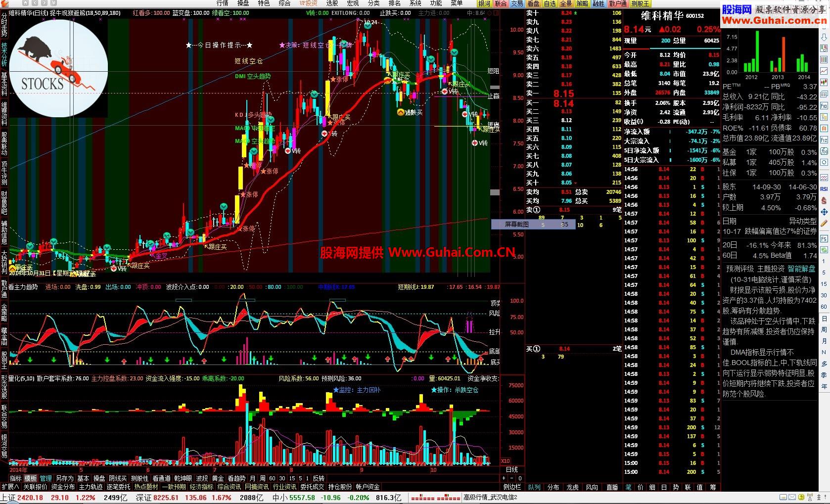Select the 筹 tab under tick list
Image resolution: width=830 pixels, height=504 pixels.
[712, 487]
